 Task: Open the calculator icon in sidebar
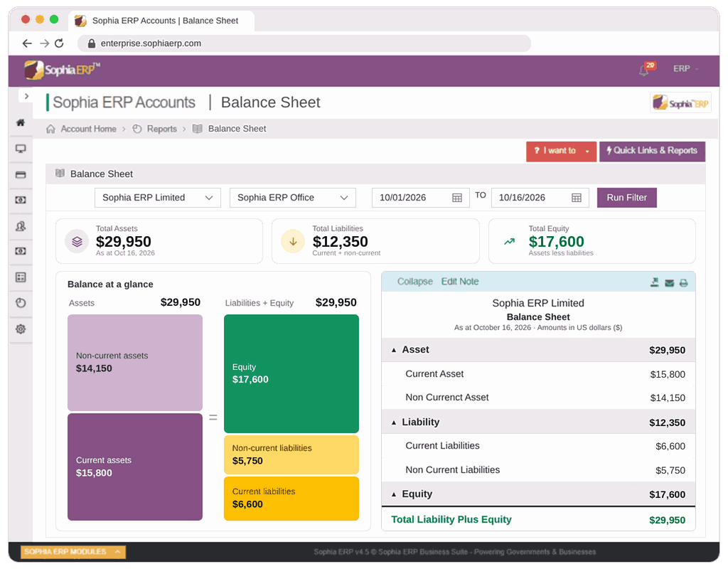click(x=21, y=277)
